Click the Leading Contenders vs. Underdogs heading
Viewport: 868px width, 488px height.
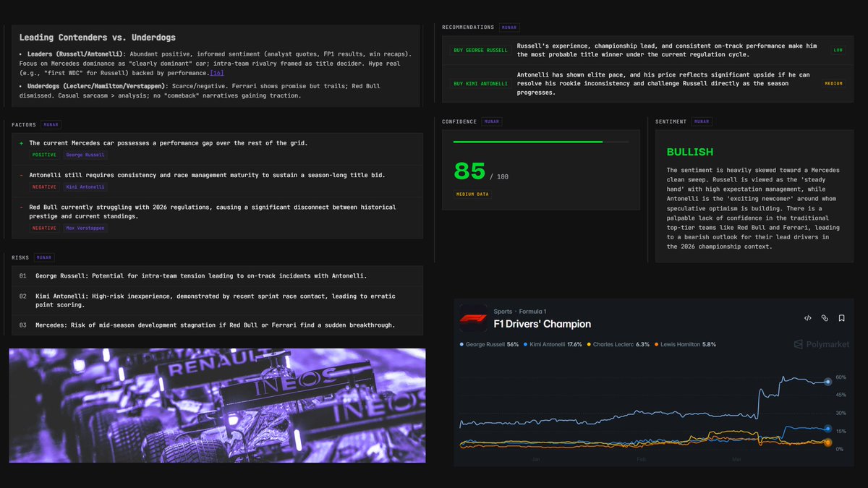(x=98, y=38)
